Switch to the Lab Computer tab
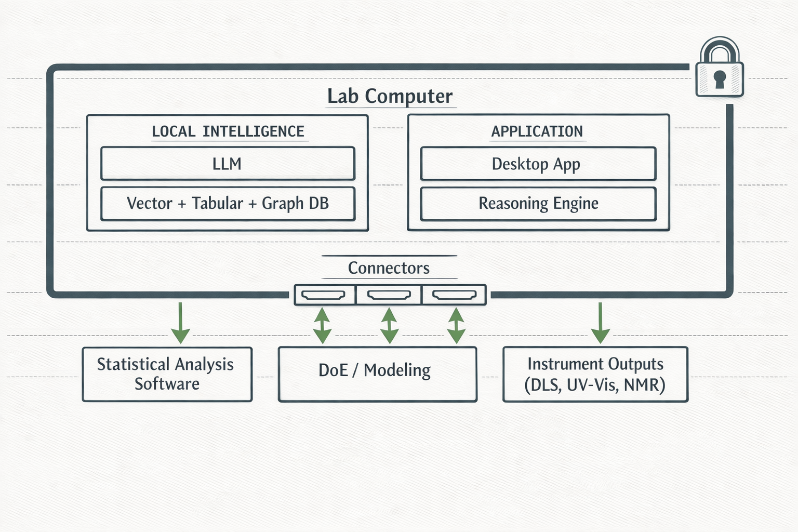Screen dimensions: 798x532 coord(390,96)
